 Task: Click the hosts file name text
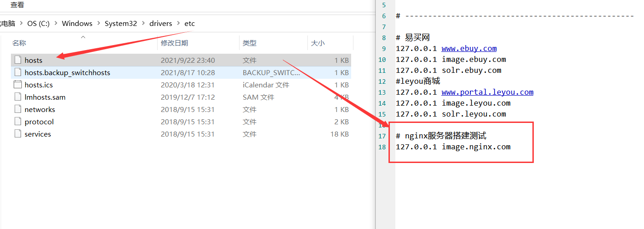point(34,60)
